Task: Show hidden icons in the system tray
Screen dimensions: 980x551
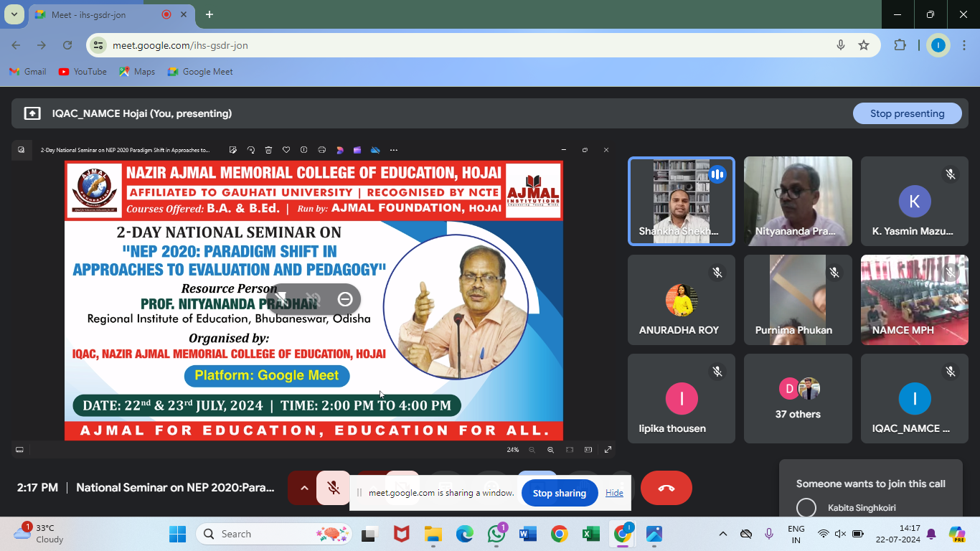Action: [723, 534]
